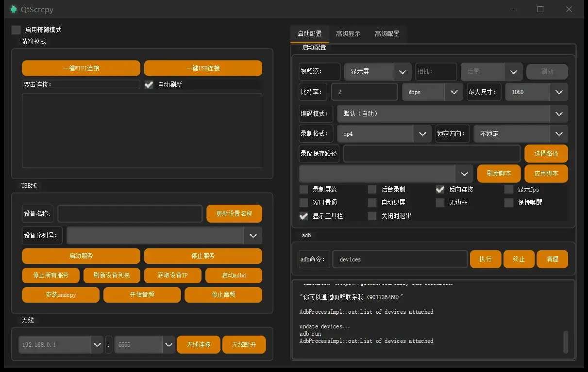Click the 无线断开 button
This screenshot has height=372, width=588.
click(244, 345)
